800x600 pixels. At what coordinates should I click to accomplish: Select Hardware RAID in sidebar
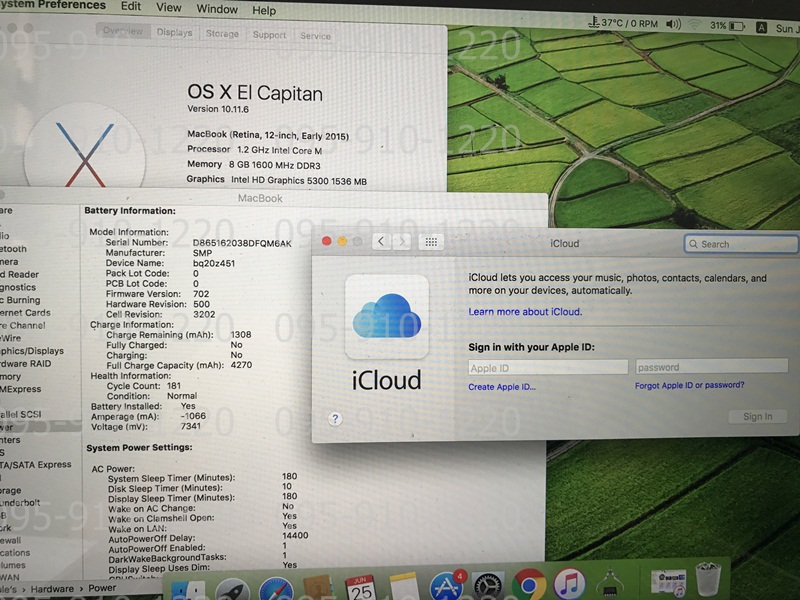[26, 363]
